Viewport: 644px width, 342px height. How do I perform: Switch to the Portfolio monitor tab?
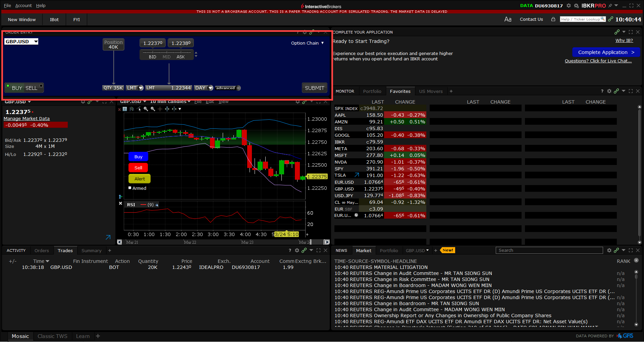[x=372, y=91]
